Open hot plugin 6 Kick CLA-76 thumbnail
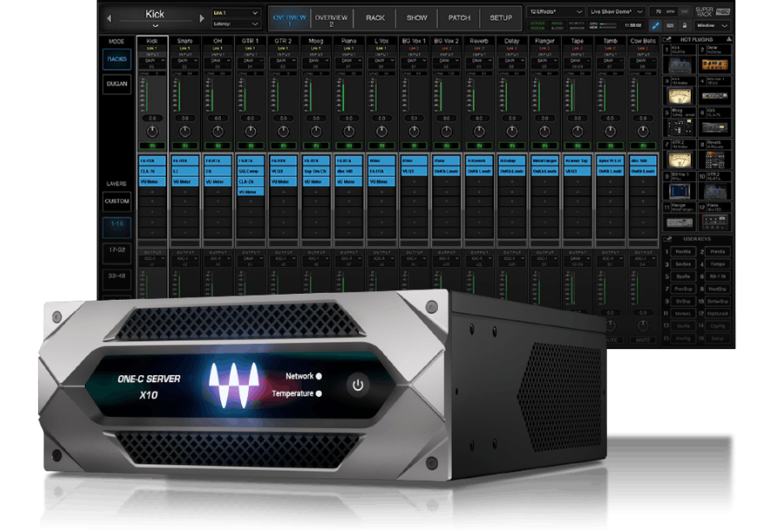This screenshot has height=532, width=775. pyautogui.click(x=714, y=127)
